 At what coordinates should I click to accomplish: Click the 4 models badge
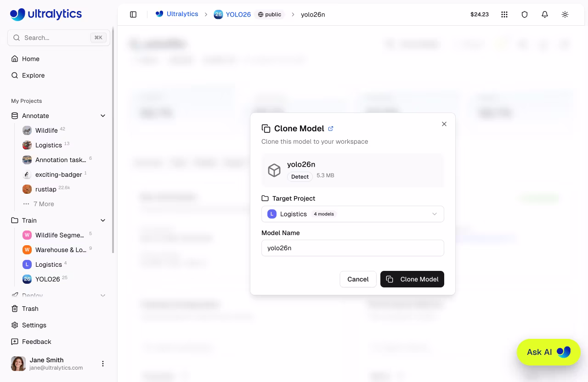(x=324, y=214)
